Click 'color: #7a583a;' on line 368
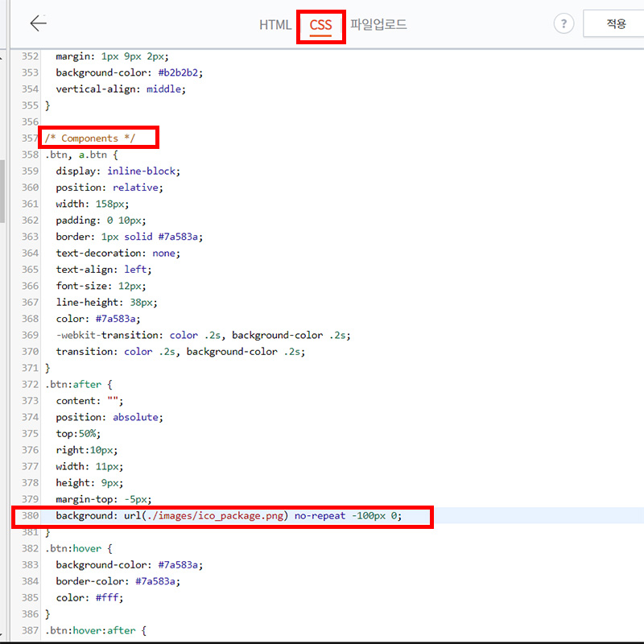The width and height of the screenshot is (644, 644). click(97, 319)
